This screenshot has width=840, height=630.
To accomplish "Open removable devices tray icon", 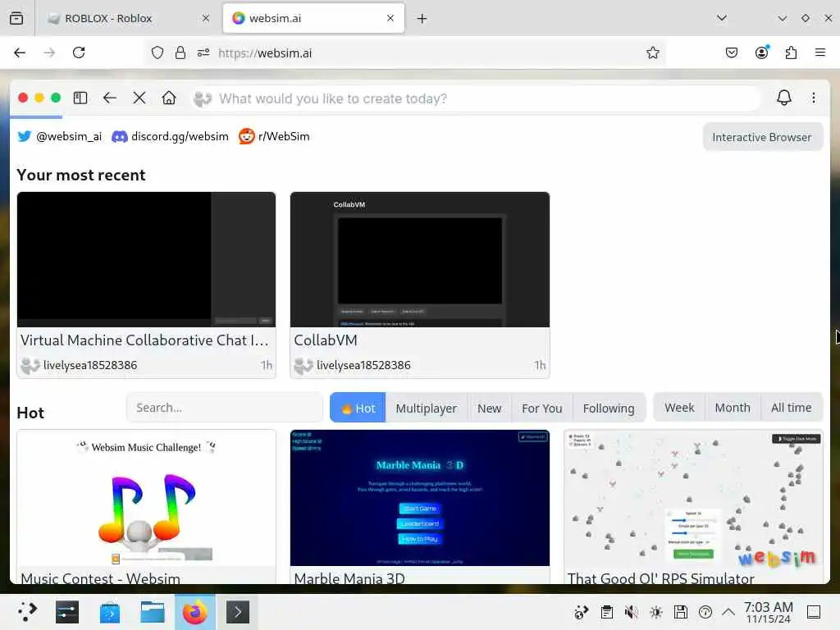I will (x=680, y=612).
